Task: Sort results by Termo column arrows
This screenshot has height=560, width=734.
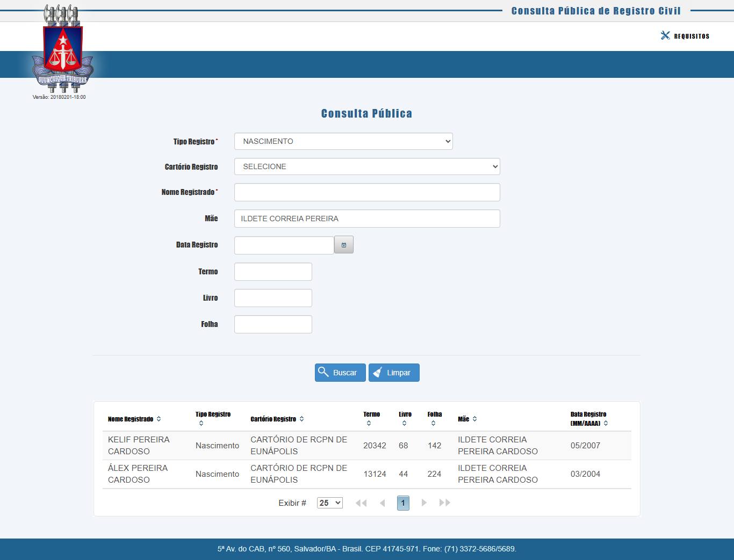Action: click(369, 424)
